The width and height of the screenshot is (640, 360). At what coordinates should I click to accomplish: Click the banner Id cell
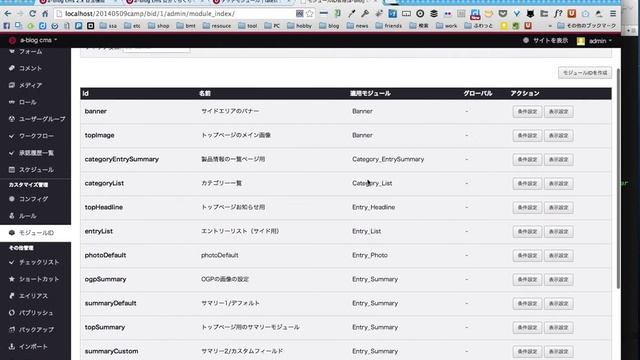tap(96, 111)
